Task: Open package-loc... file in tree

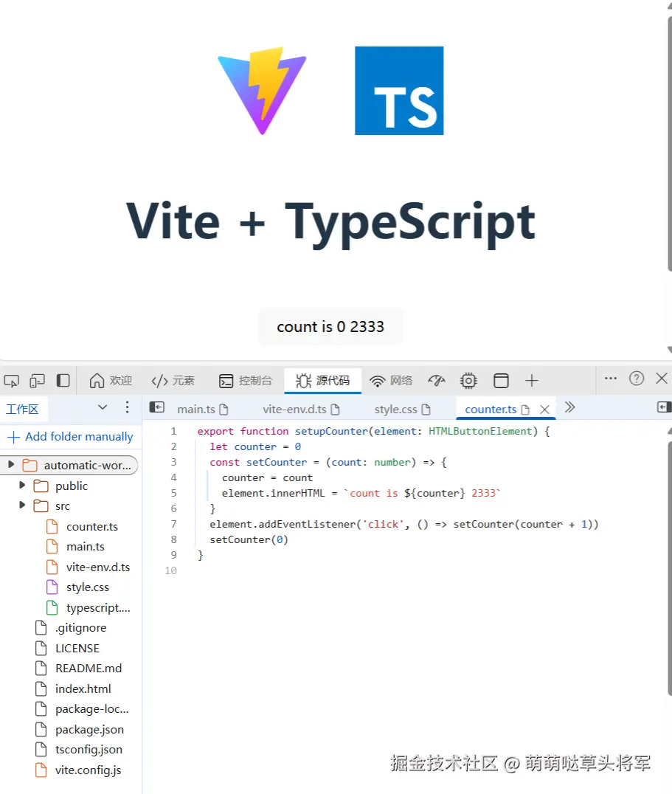Action: (91, 709)
